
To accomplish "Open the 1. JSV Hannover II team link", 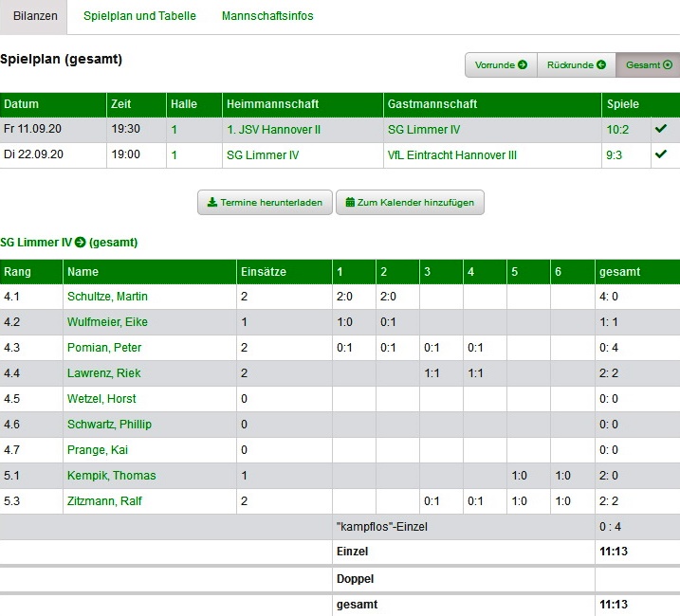I will click(x=274, y=130).
